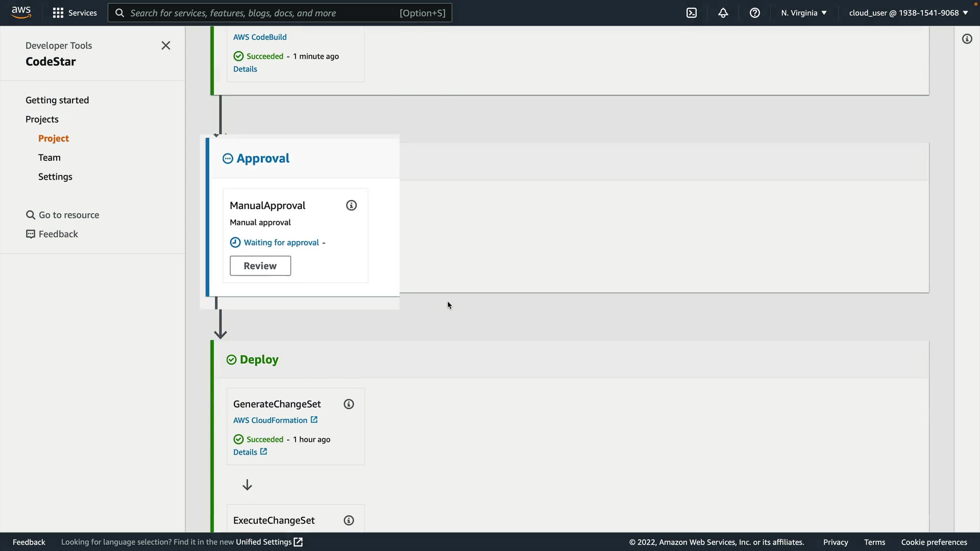Show GenerateChangeSet action info icon
980x551 pixels.
click(349, 404)
